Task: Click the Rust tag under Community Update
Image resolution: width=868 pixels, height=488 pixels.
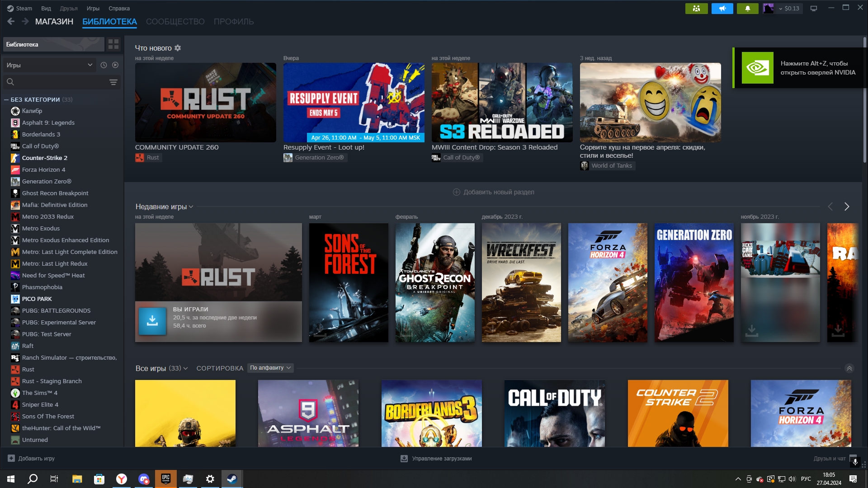Action: pos(148,158)
